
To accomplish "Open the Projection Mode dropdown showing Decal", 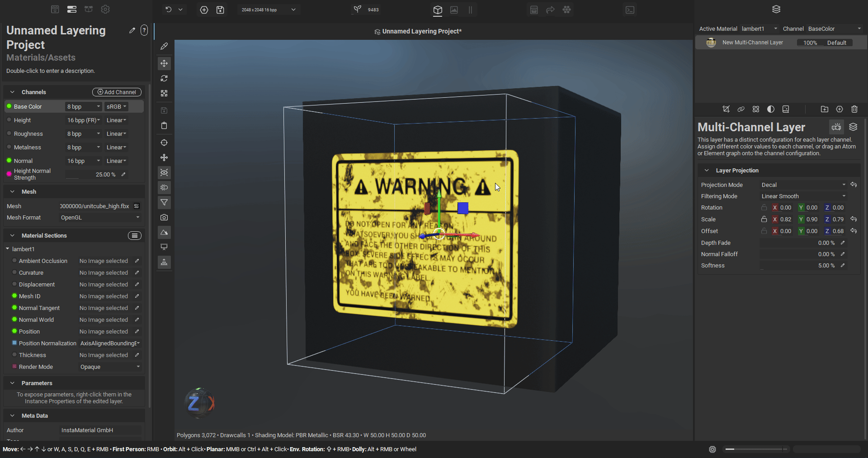I will [802, 185].
